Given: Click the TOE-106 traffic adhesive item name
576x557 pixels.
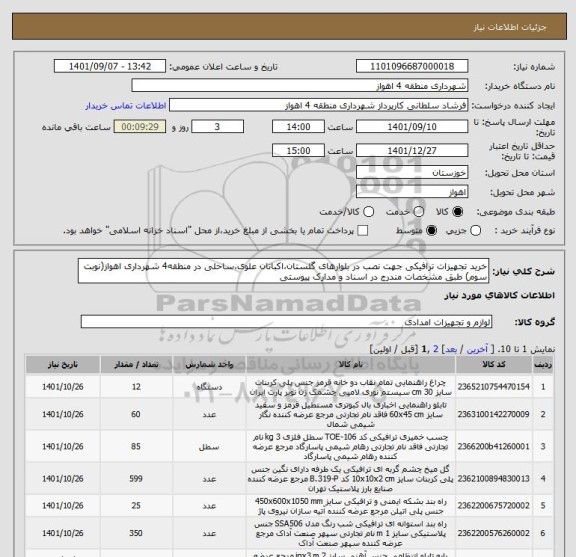Looking at the screenshot, I should [x=350, y=447].
